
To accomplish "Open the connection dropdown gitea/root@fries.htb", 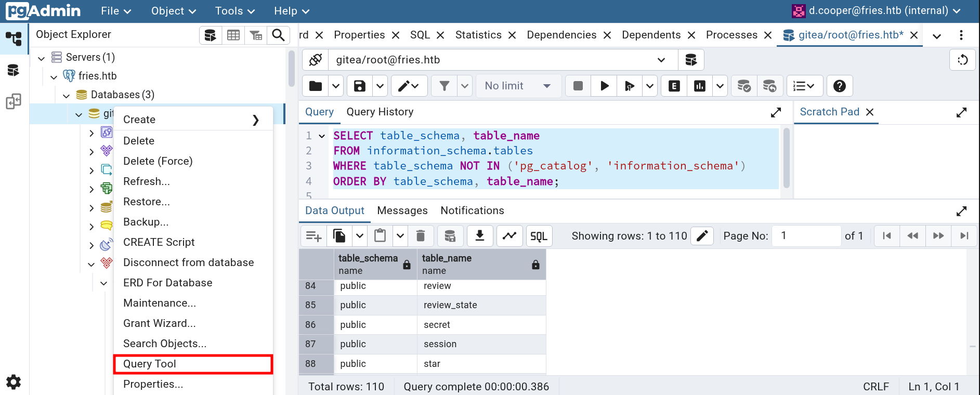I will pos(503,60).
